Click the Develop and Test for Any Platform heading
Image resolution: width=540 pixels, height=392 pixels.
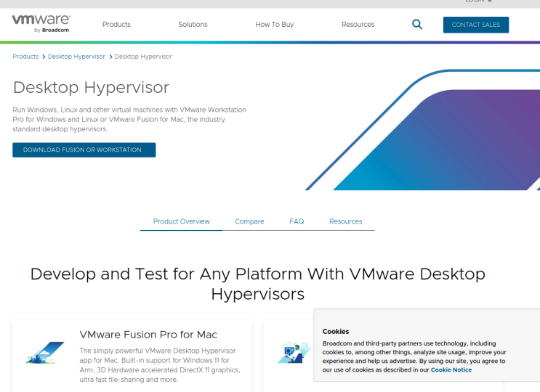pyautogui.click(x=257, y=284)
